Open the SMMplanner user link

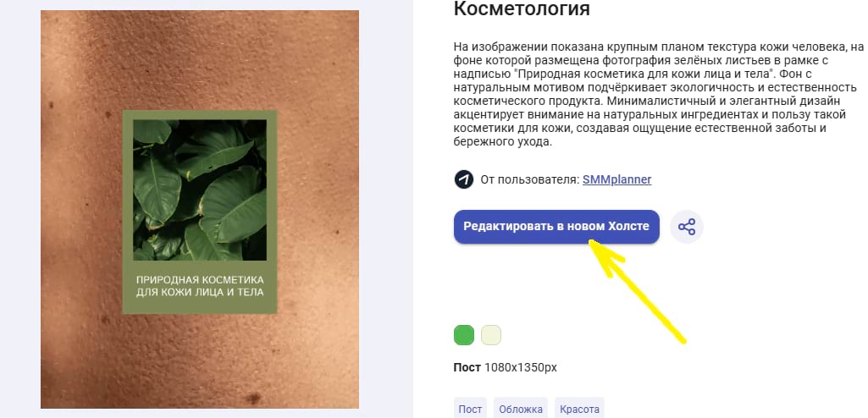tap(616, 179)
